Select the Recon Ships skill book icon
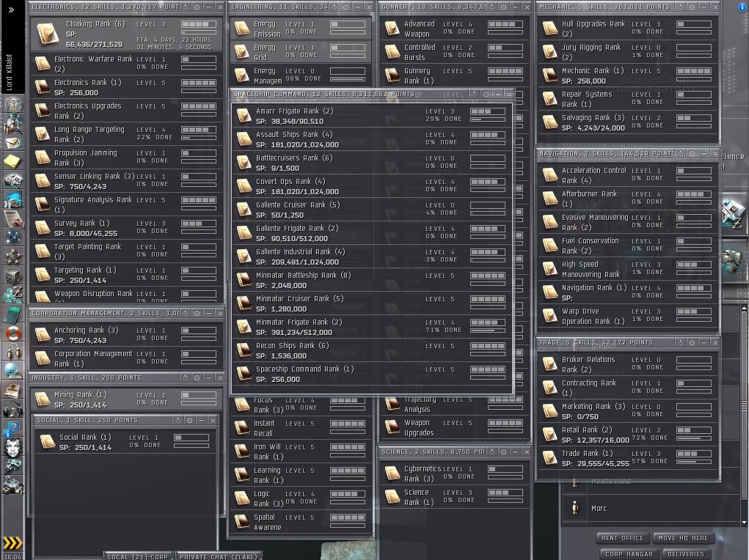This screenshot has height=560, width=749. click(x=244, y=350)
